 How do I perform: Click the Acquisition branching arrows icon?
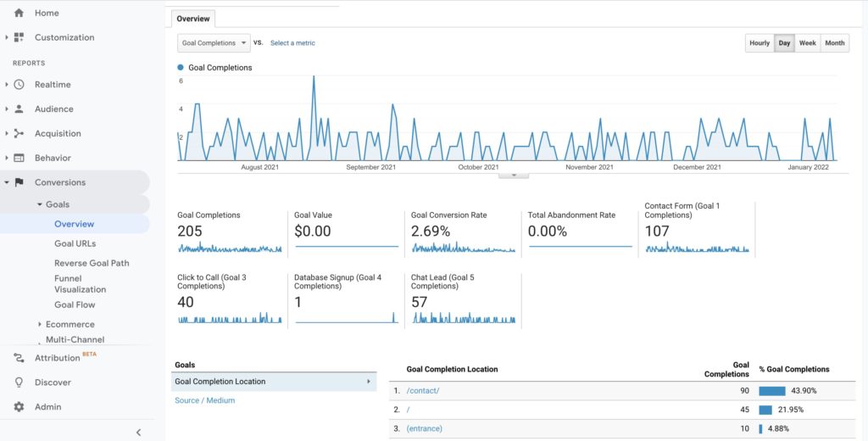pos(19,133)
